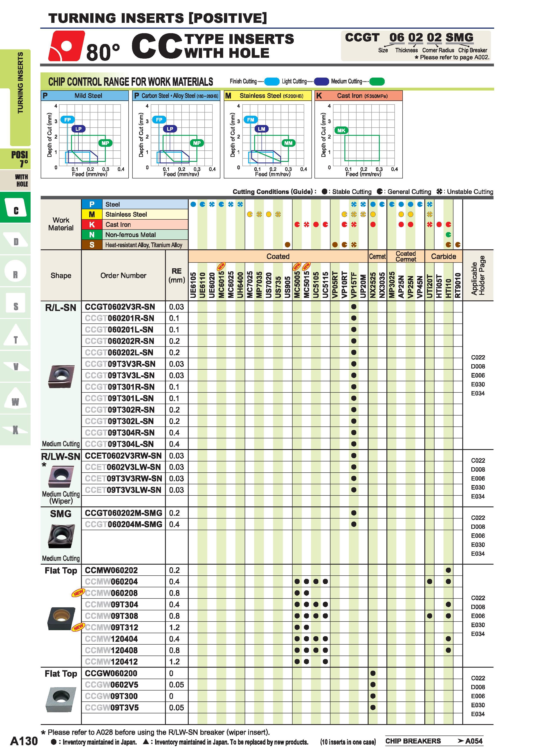Click the FM label in Stainless Steel chart
Viewport: 534px width, 756px height.
pos(251,120)
